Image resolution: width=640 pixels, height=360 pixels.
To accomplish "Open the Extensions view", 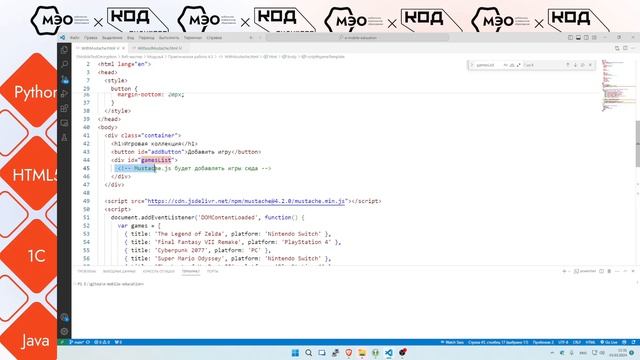I will 64,109.
